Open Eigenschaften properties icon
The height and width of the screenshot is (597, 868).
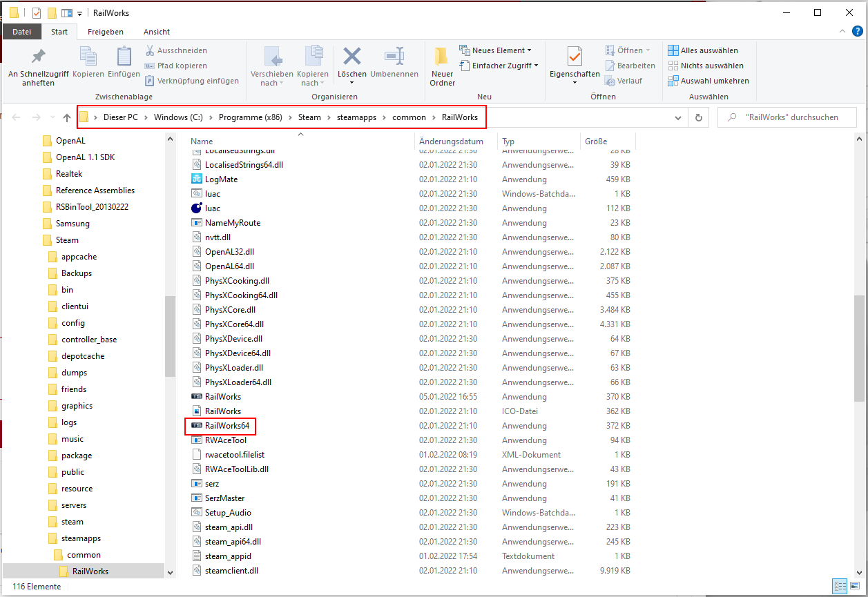(574, 58)
